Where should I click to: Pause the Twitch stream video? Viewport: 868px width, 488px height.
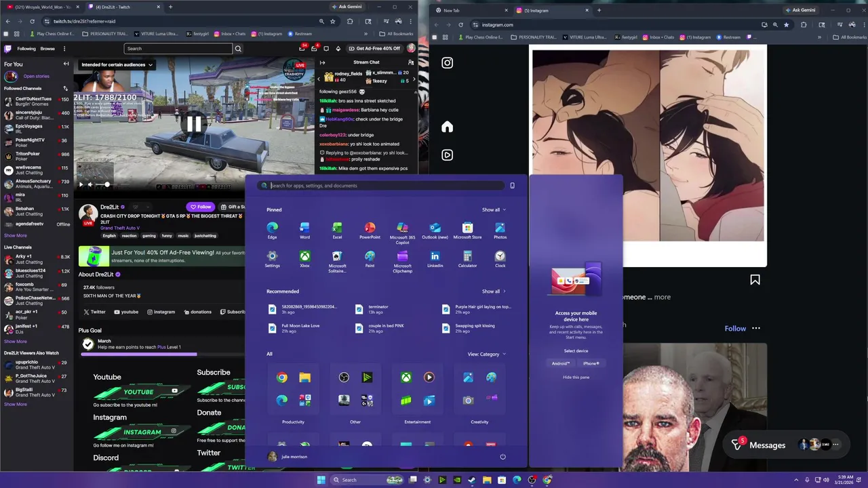[x=194, y=124]
